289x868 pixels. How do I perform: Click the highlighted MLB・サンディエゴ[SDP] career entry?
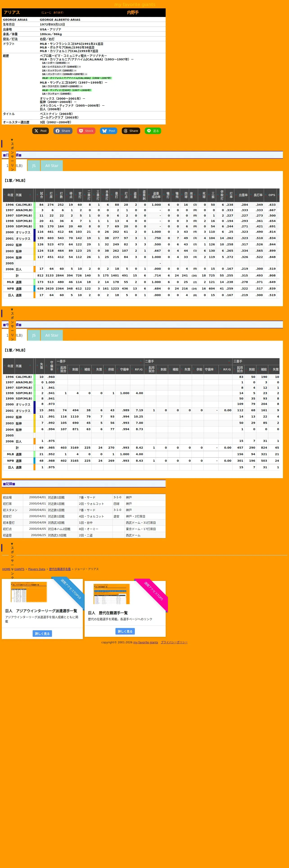coord(67,90)
